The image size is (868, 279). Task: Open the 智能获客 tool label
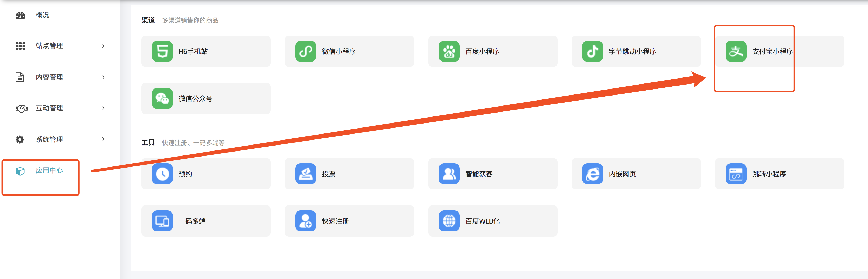(x=479, y=174)
